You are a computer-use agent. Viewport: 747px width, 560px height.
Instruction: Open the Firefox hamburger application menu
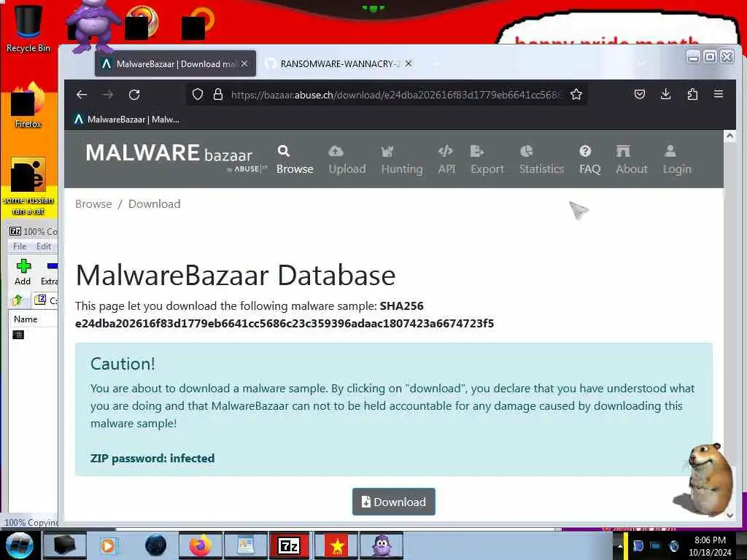click(x=719, y=94)
